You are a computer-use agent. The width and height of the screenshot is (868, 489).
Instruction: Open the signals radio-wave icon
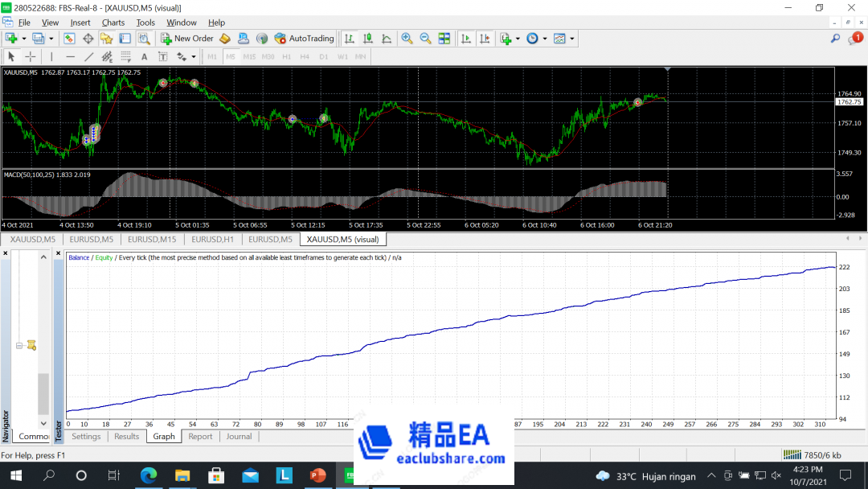pyautogui.click(x=262, y=39)
